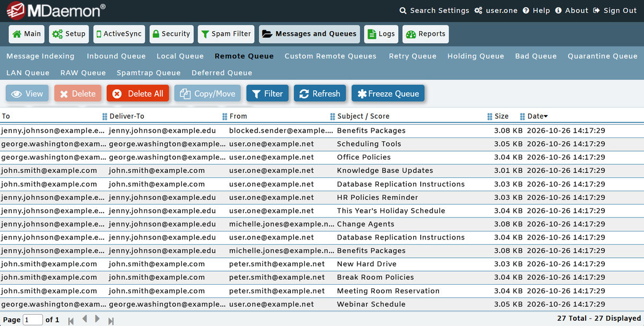
Task: Select the 'Knowledge Base Updates' row
Action: [x=322, y=171]
